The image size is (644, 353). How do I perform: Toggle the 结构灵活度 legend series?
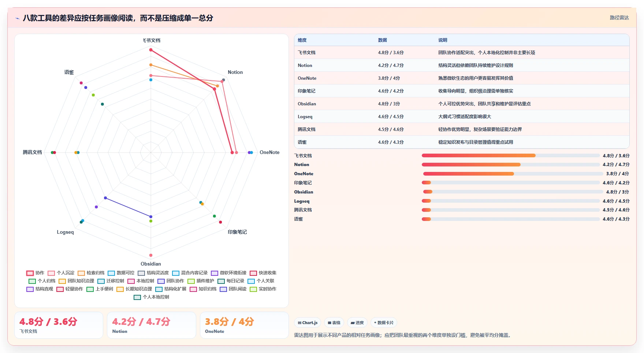(x=153, y=273)
